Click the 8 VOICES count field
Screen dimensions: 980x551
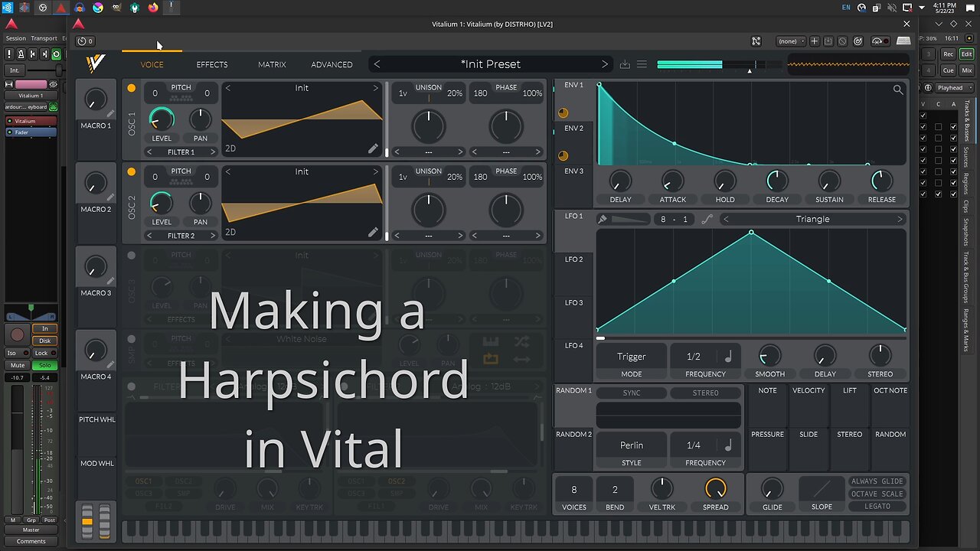[573, 490]
